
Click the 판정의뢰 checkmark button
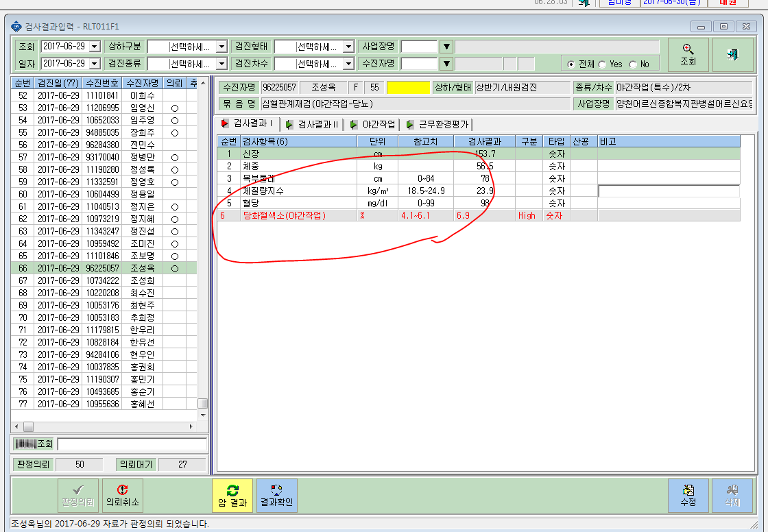click(x=78, y=495)
